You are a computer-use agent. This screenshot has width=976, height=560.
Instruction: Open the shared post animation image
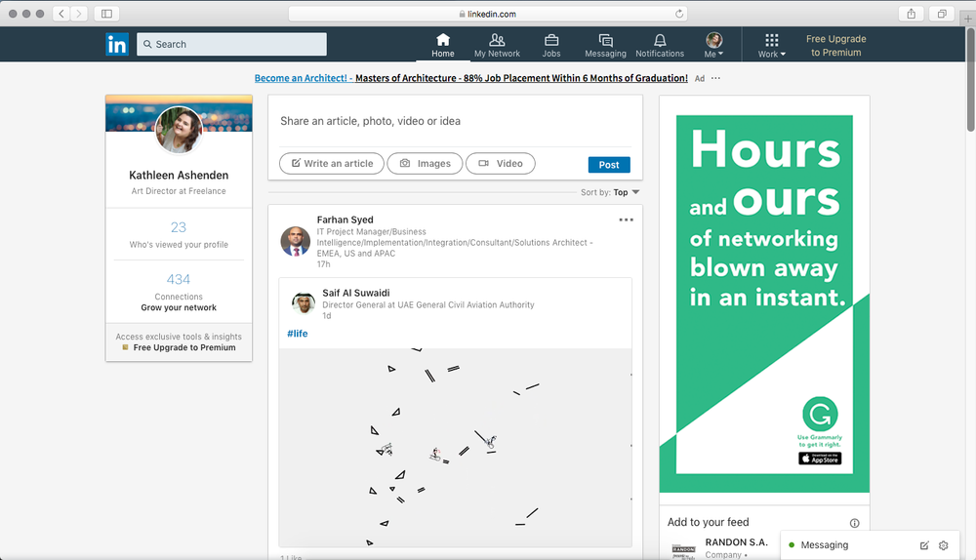pyautogui.click(x=455, y=448)
